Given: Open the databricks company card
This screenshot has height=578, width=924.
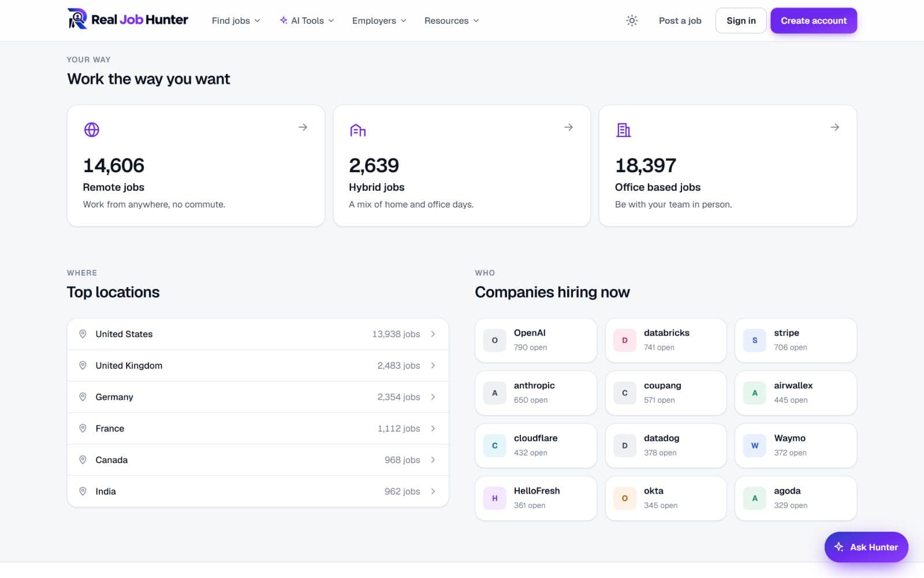Looking at the screenshot, I should [665, 340].
